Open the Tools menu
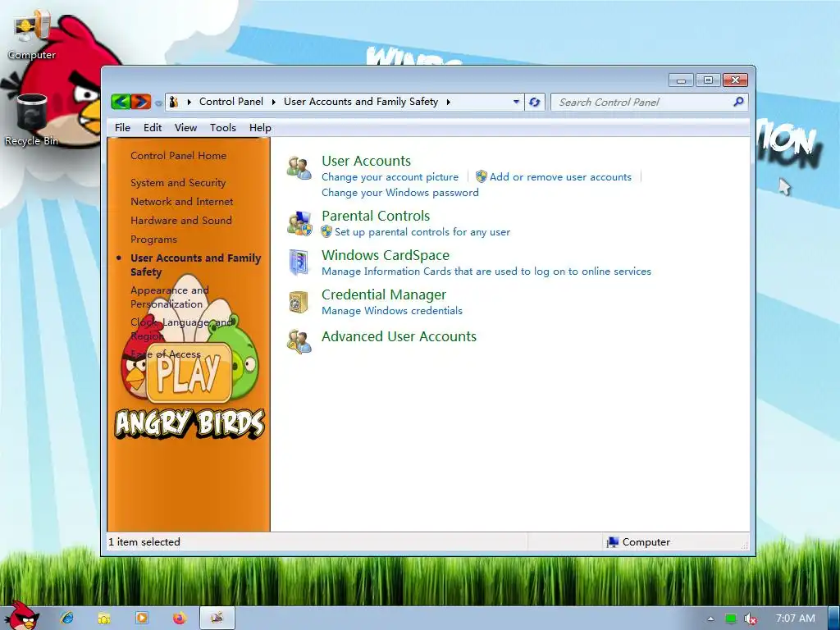840x630 pixels. click(223, 127)
